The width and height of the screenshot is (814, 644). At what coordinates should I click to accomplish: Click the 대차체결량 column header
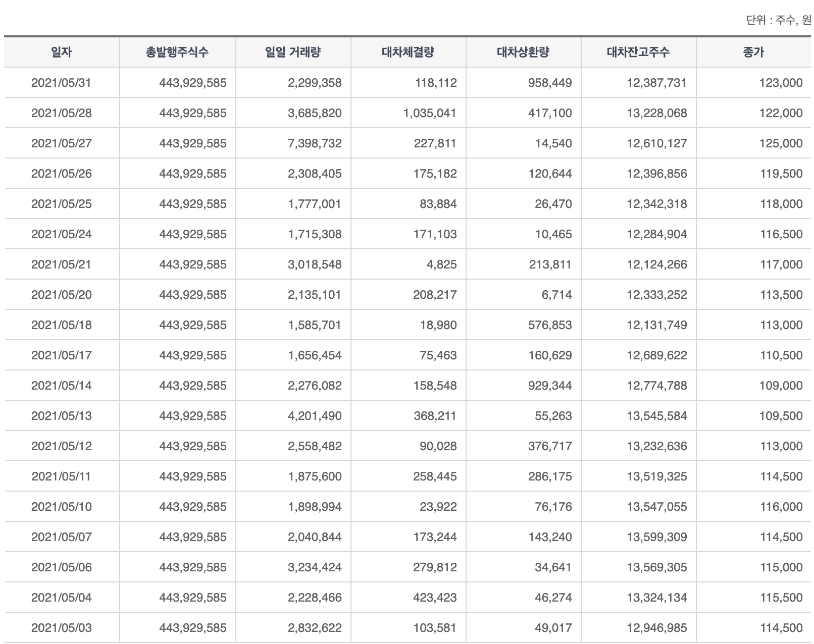pos(408,52)
